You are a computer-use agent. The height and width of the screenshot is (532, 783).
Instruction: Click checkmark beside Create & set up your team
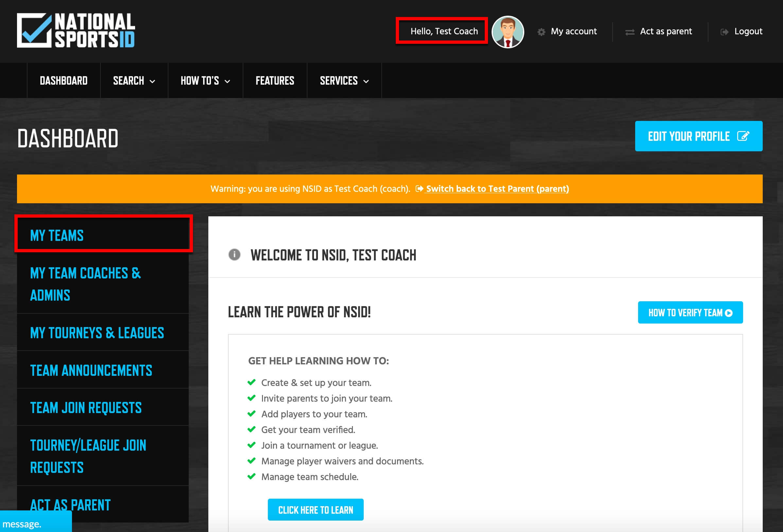(x=251, y=382)
